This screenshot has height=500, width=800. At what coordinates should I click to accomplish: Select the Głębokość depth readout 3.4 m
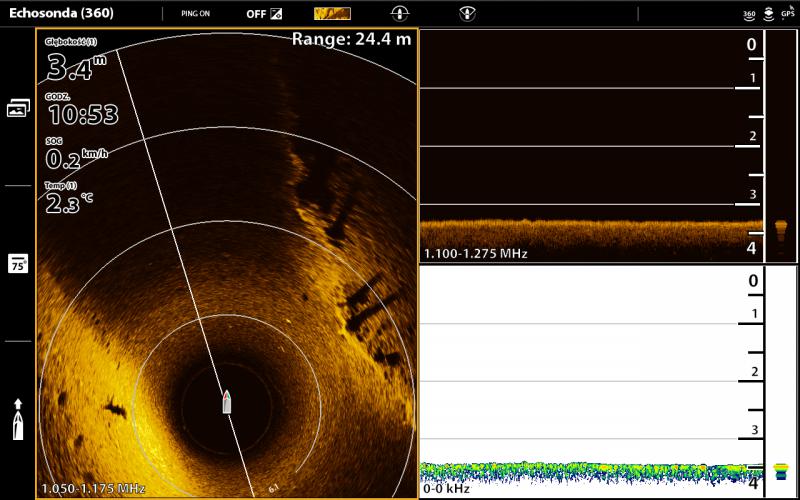[75, 63]
